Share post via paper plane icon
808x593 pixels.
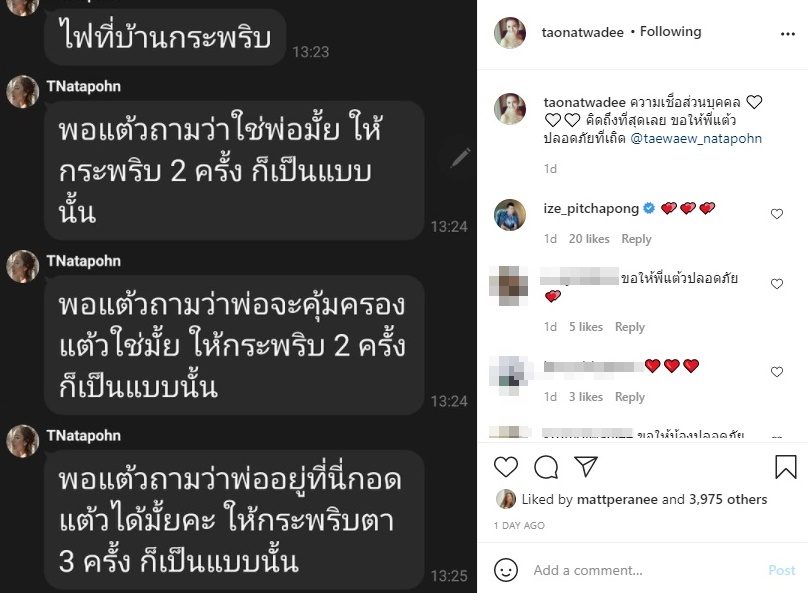coord(586,466)
